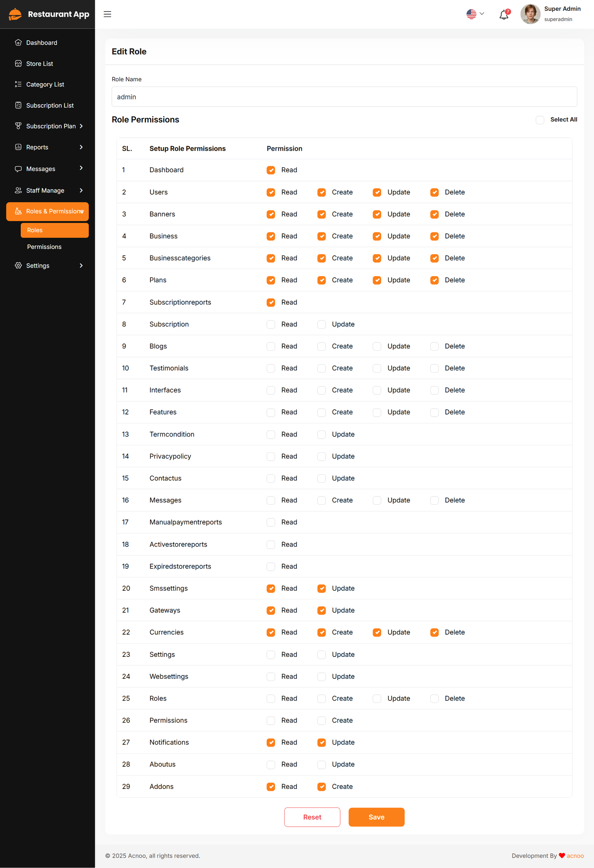594x868 pixels.
Task: Click the Save button
Action: 376,817
